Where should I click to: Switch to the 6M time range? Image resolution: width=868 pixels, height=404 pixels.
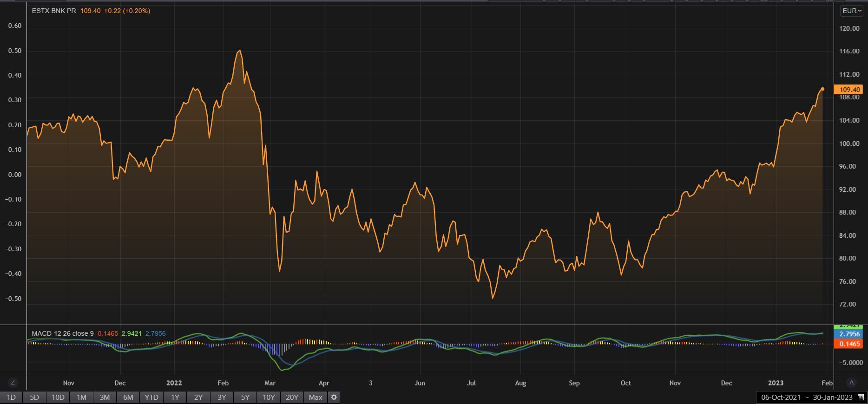point(128,397)
